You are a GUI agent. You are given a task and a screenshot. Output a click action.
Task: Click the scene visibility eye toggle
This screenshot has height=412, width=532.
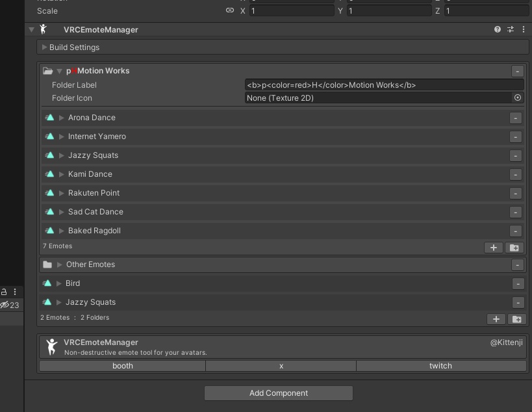(x=5, y=305)
